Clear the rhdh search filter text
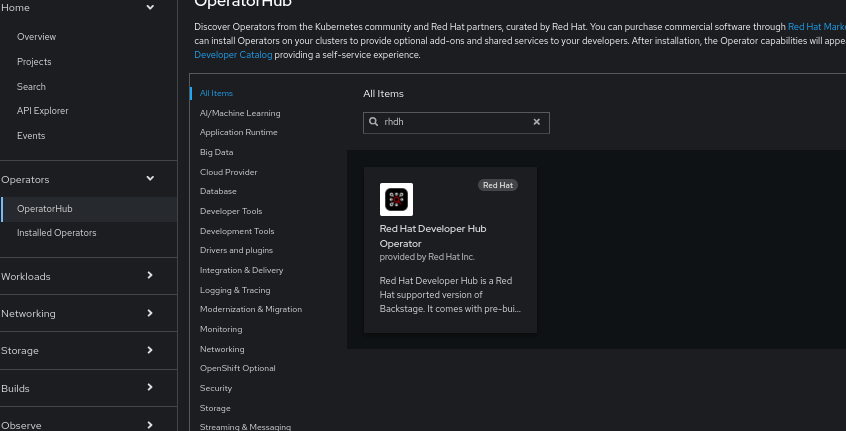Screen dimensions: 846x431 [x=536, y=122]
